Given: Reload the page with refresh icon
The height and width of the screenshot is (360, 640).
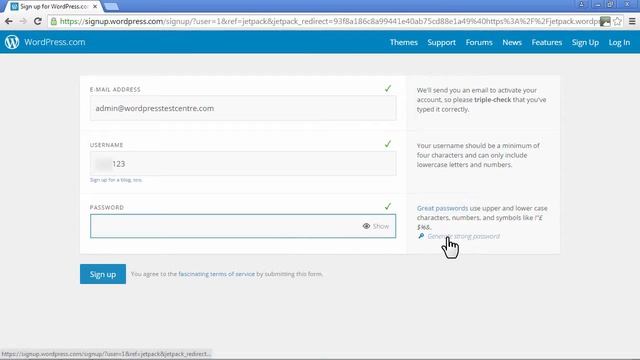Looking at the screenshot, I should point(38,21).
